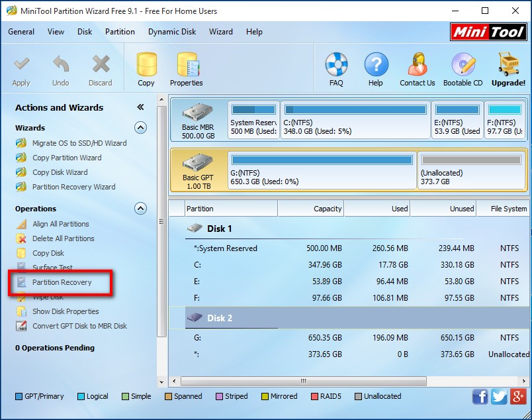Click the Upgrade shopping cart icon
532x420 pixels.
point(508,65)
